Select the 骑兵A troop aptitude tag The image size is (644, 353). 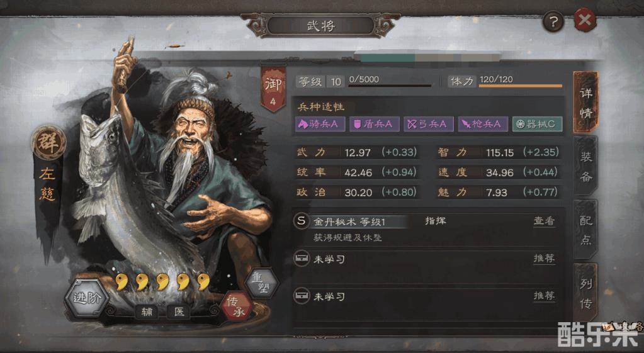tap(319, 124)
